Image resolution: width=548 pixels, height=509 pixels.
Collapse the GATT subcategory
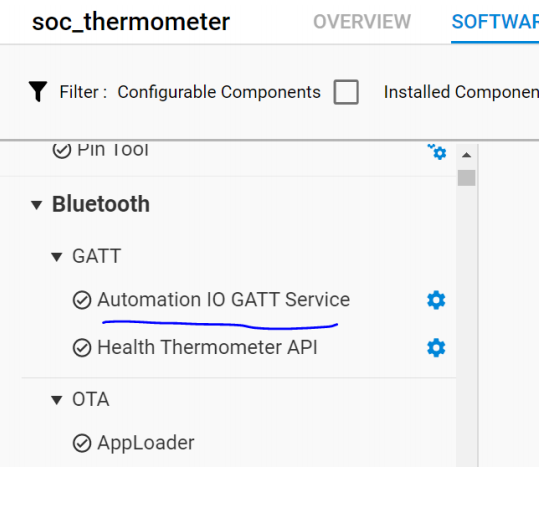click(x=57, y=257)
